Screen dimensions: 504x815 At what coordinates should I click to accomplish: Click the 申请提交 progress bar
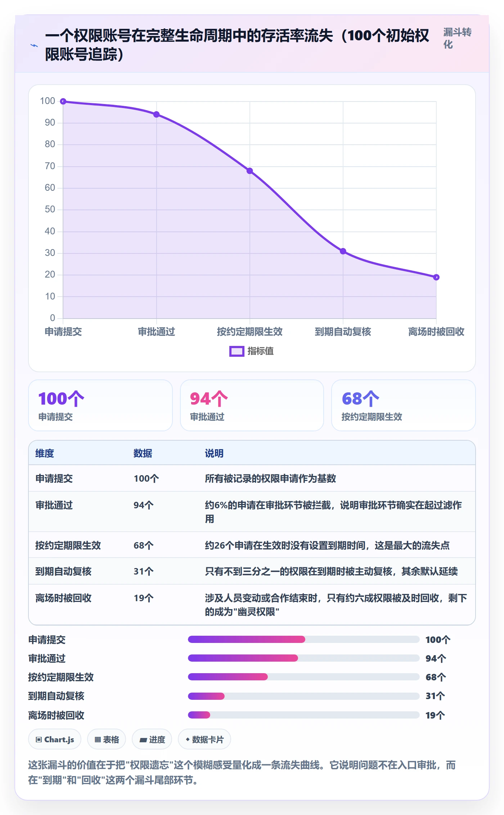click(x=304, y=639)
